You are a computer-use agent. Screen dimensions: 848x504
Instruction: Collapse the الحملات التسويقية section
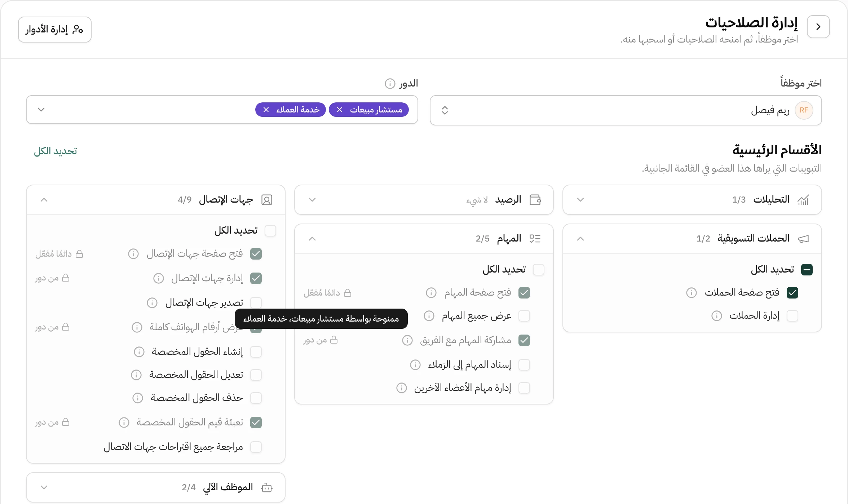580,239
